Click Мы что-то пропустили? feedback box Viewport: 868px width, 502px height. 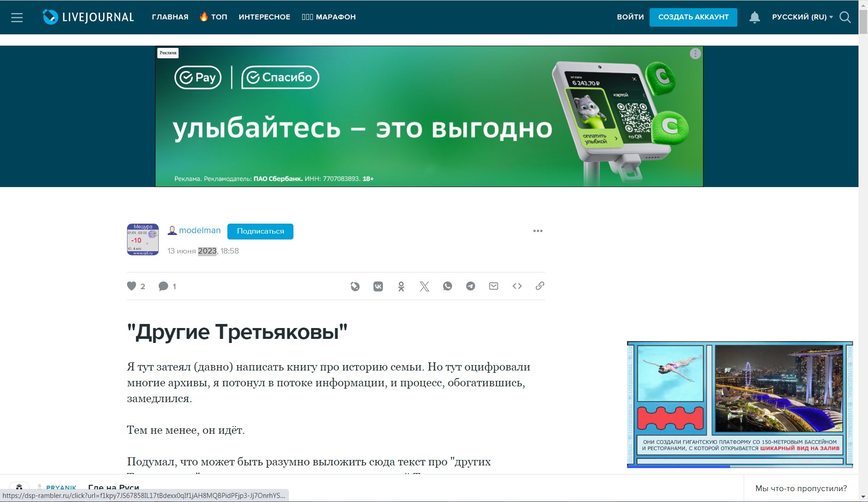[801, 488]
